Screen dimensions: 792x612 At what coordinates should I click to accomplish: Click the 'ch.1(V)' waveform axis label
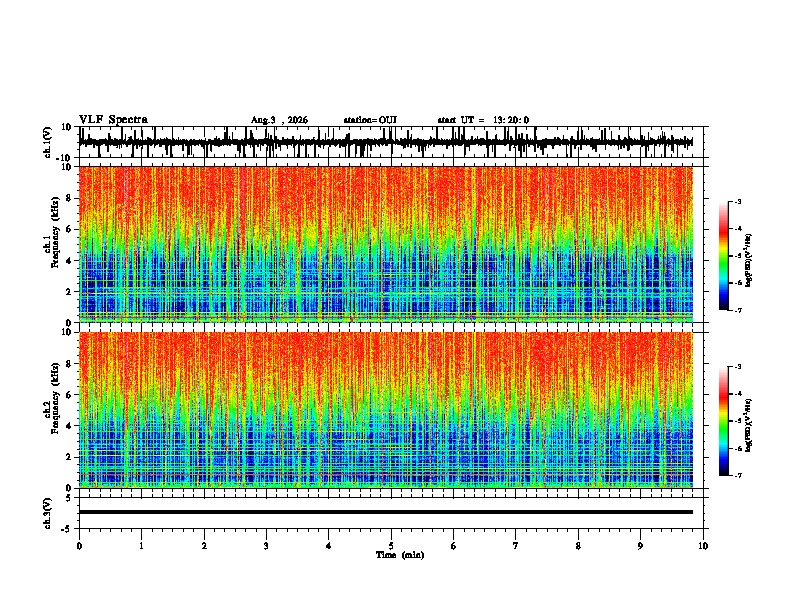coord(48,142)
